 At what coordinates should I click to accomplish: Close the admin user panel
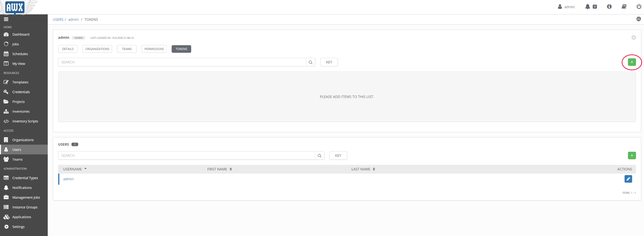(633, 38)
